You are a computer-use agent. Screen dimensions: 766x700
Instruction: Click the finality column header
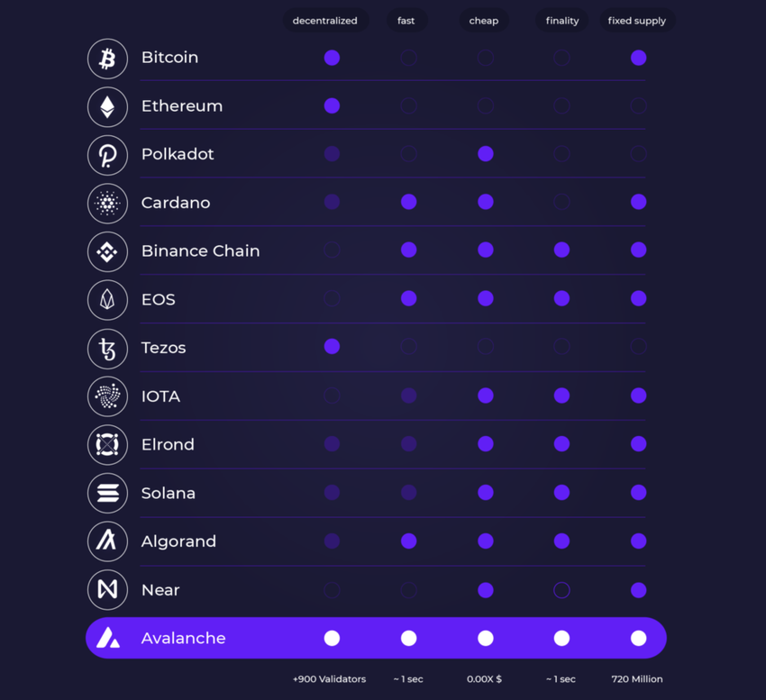(562, 21)
